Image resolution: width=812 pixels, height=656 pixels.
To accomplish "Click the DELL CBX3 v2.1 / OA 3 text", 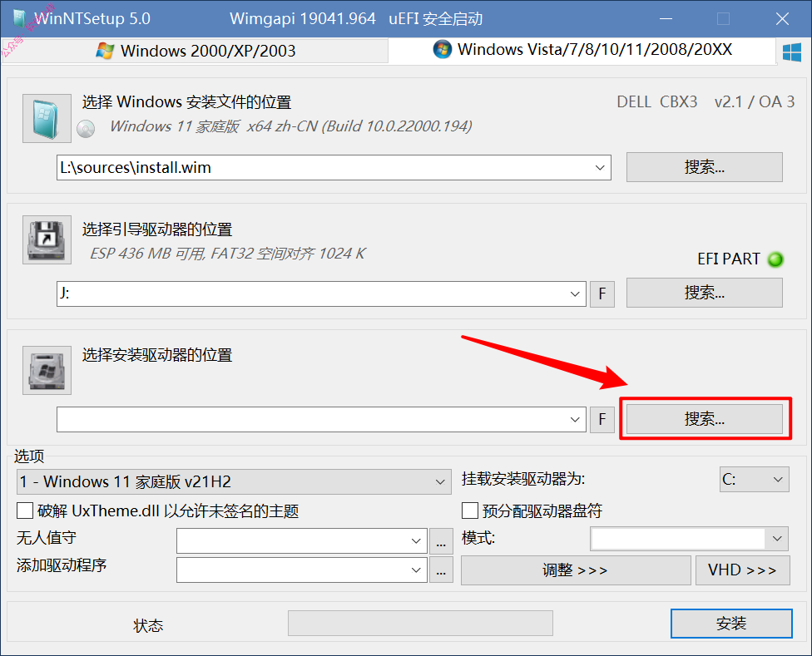I will [706, 102].
